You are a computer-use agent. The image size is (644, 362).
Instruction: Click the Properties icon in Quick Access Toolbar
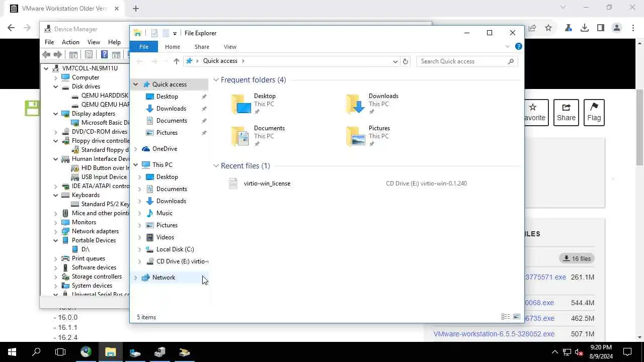(x=154, y=33)
